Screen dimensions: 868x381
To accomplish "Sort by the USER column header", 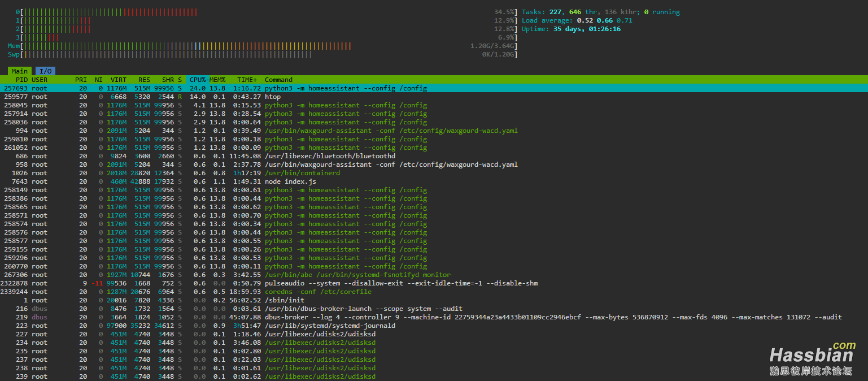I will [40, 80].
